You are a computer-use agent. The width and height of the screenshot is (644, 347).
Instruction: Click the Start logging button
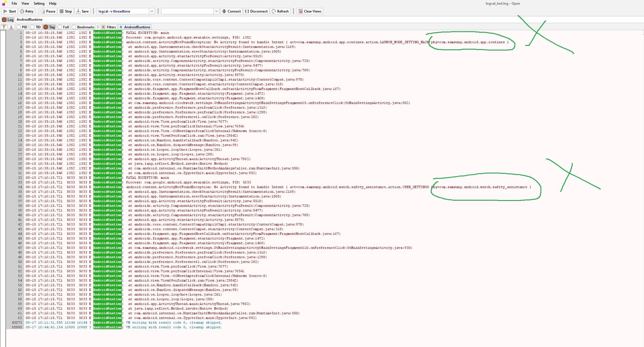click(10, 11)
